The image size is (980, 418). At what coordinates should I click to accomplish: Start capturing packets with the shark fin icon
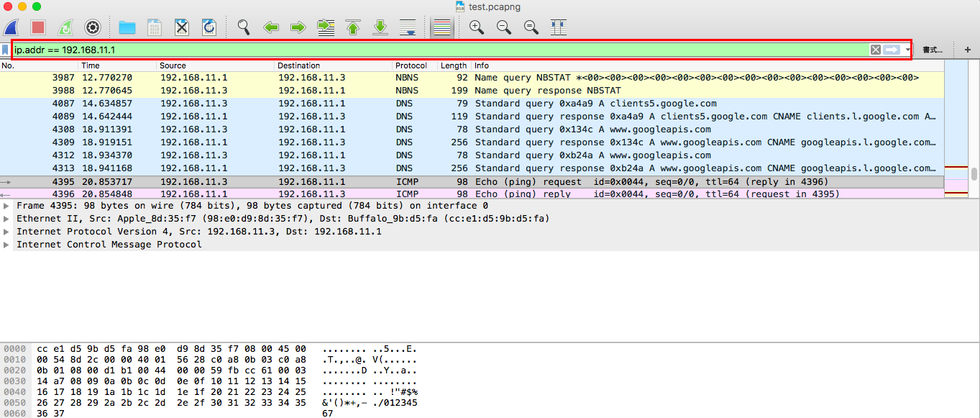coord(12,28)
